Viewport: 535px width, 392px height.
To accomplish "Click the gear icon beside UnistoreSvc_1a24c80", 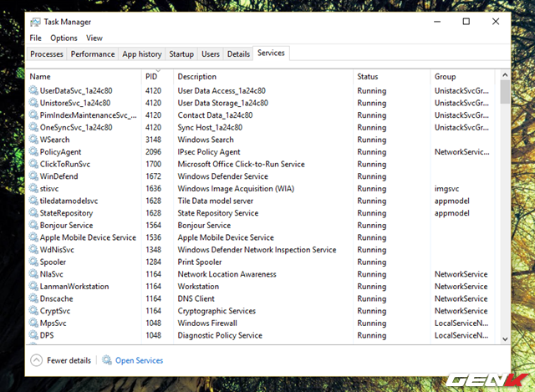I will click(33, 103).
